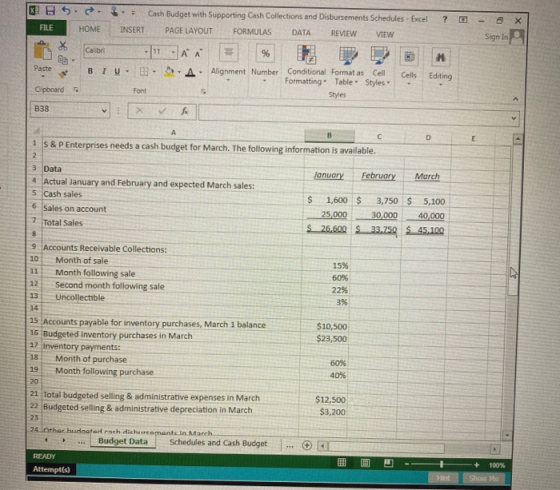This screenshot has height=490, width=560.
Task: Click the fill color bucket swatch
Action: (x=169, y=72)
